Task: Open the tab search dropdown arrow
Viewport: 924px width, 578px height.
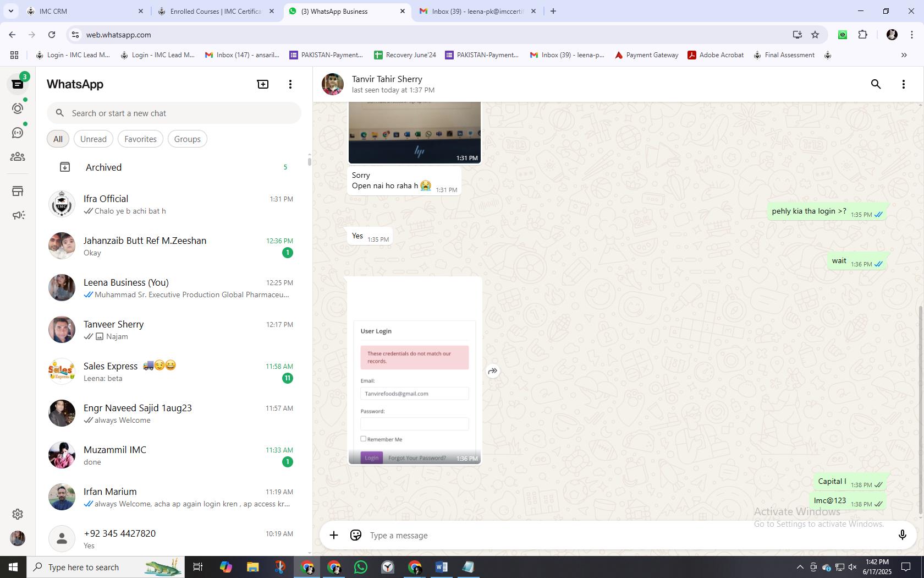Action: [10, 11]
